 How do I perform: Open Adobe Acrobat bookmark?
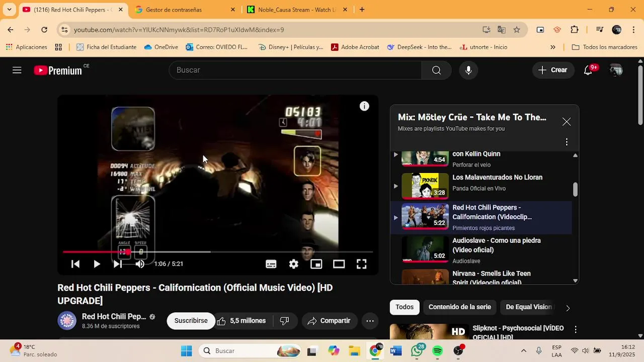[x=355, y=47]
